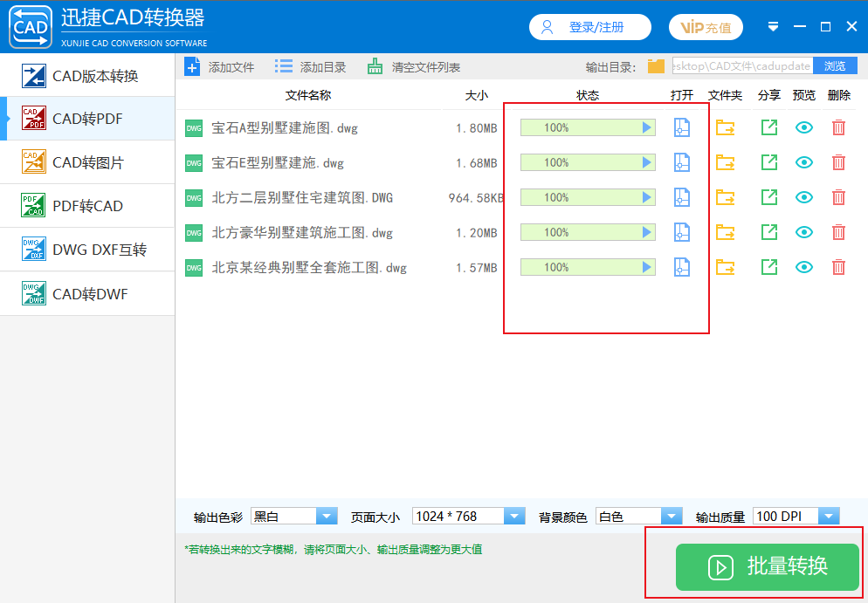Open file icon for 北方豪华别墅建筑施工图.dwg
The image size is (868, 603).
(x=681, y=232)
